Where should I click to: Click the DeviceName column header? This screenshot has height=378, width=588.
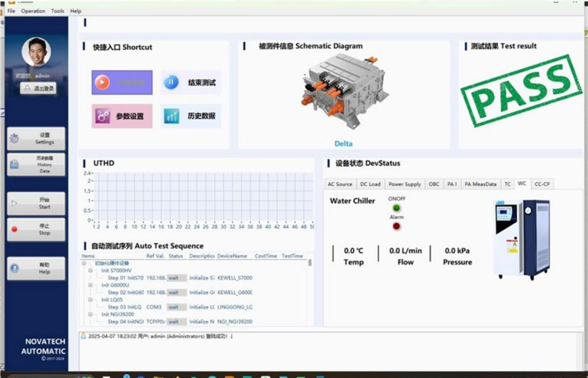[x=233, y=256]
